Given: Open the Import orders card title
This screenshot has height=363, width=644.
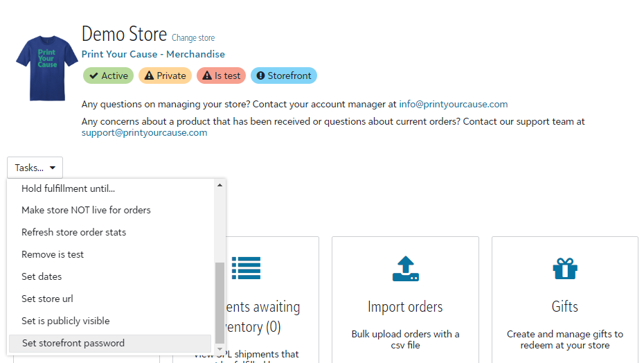Looking at the screenshot, I should [405, 307].
